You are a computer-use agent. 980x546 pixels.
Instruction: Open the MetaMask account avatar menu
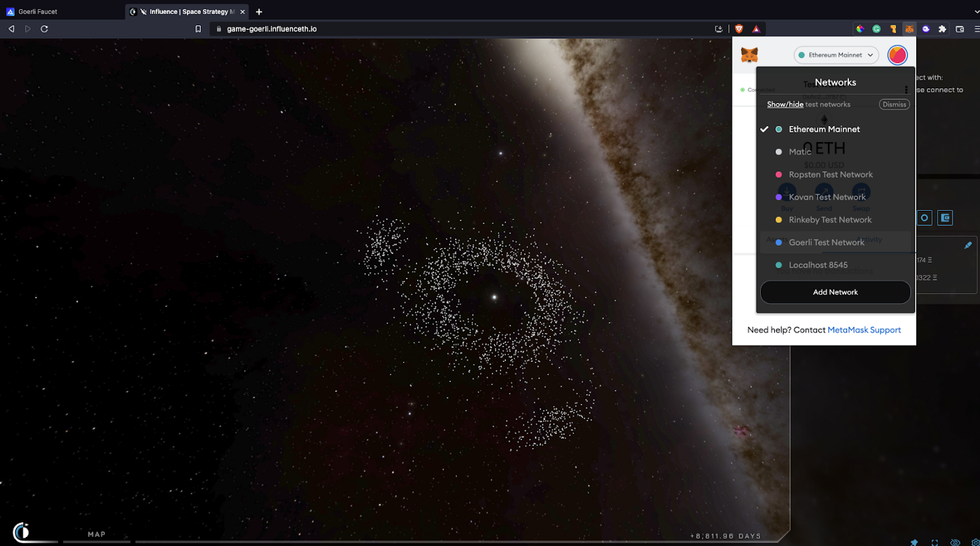(897, 55)
